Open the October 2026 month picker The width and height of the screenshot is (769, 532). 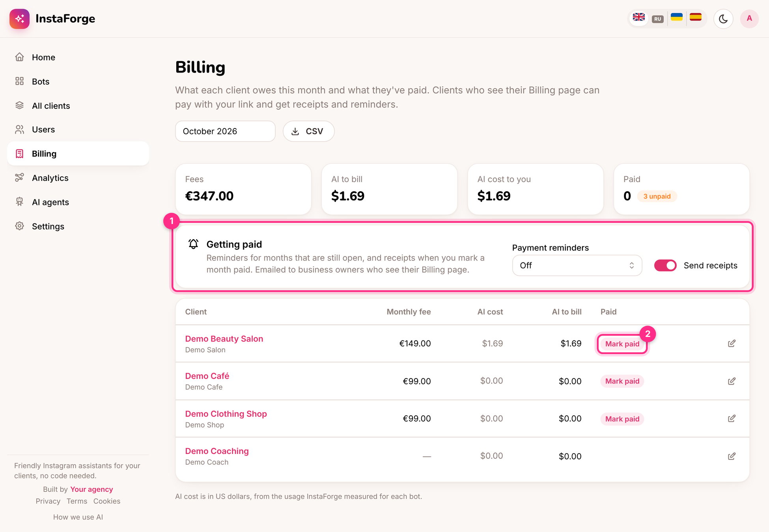click(x=225, y=131)
